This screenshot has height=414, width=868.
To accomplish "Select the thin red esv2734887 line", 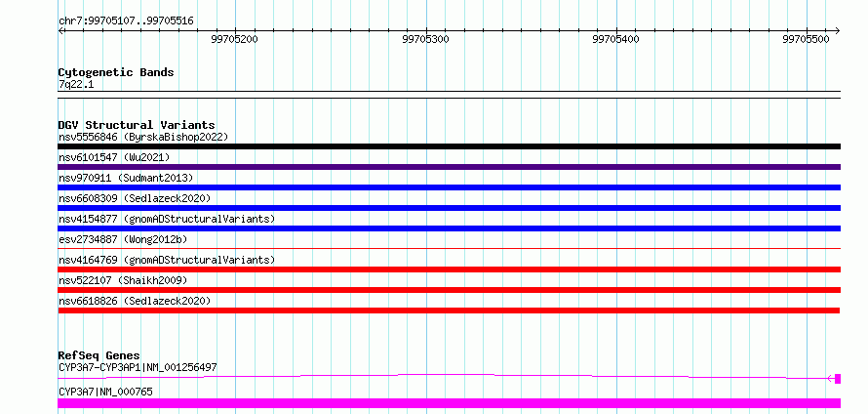I will pos(449,249).
